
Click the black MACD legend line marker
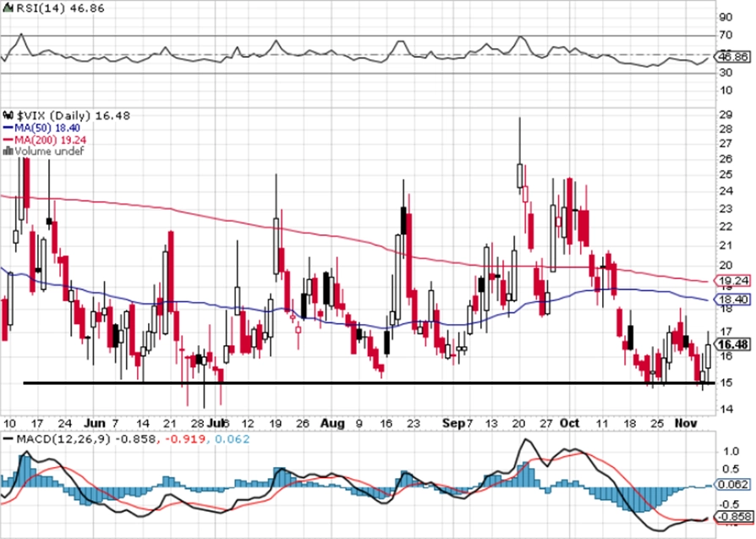tap(8, 439)
